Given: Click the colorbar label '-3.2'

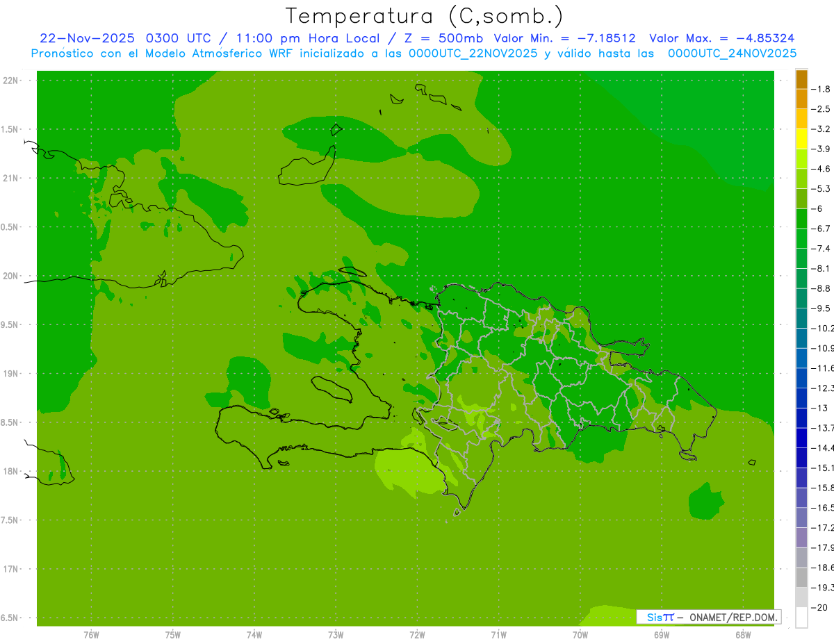Looking at the screenshot, I should [x=821, y=129].
